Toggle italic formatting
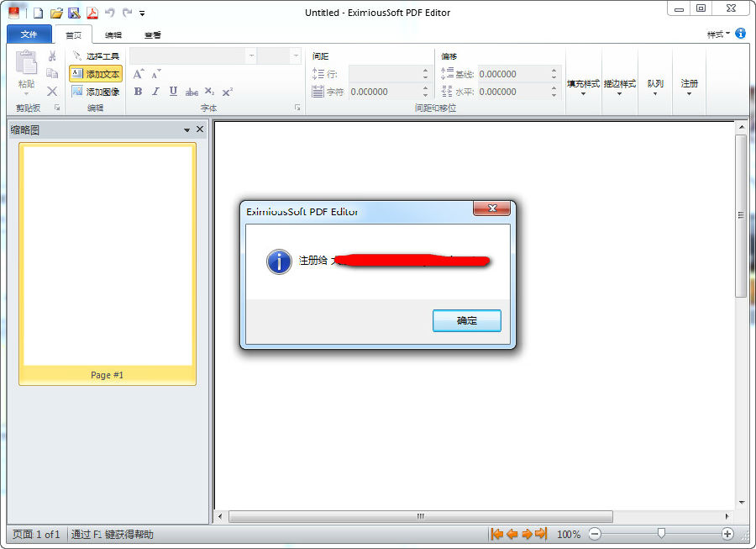Screen dimensions: 756x549 [x=155, y=91]
